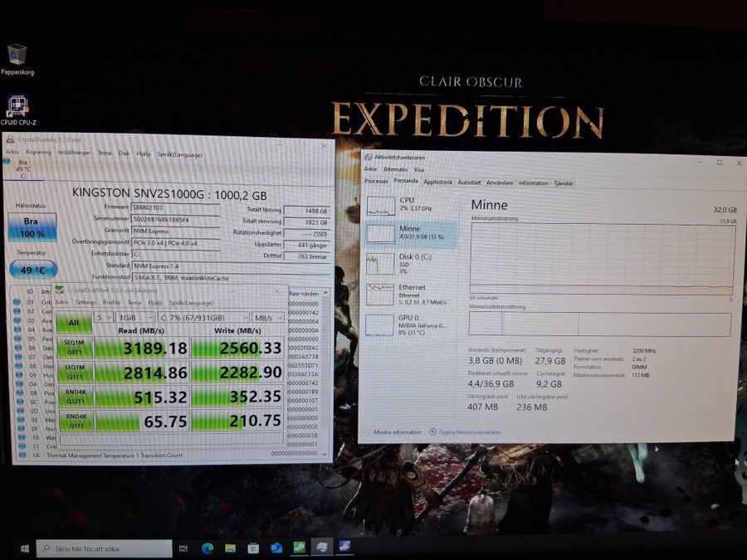Open Microsoft Edge from the taskbar
Viewport: 747px width, 560px height.
[207, 548]
